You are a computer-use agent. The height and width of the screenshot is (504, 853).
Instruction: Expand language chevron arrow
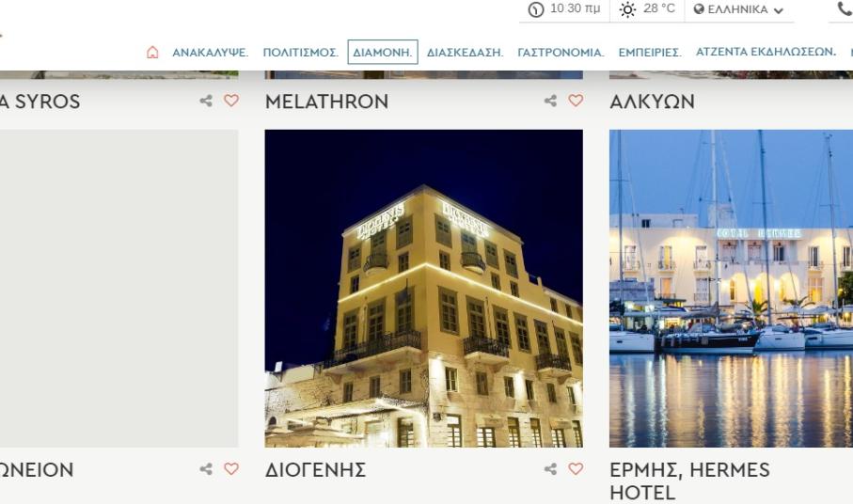[779, 10]
